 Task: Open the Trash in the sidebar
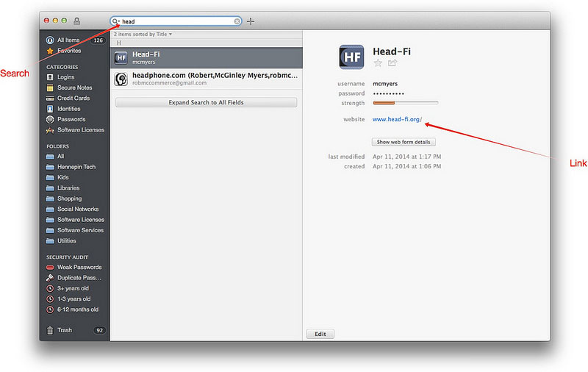pyautogui.click(x=65, y=330)
